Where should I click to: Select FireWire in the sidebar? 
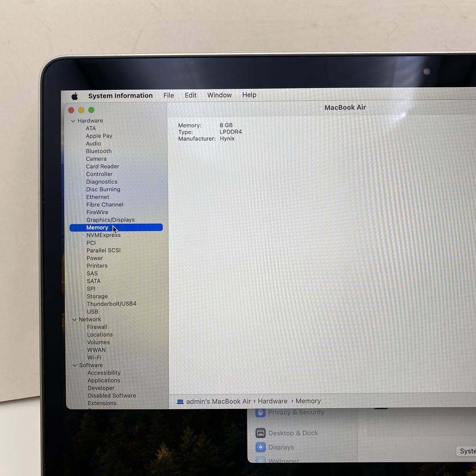97,212
